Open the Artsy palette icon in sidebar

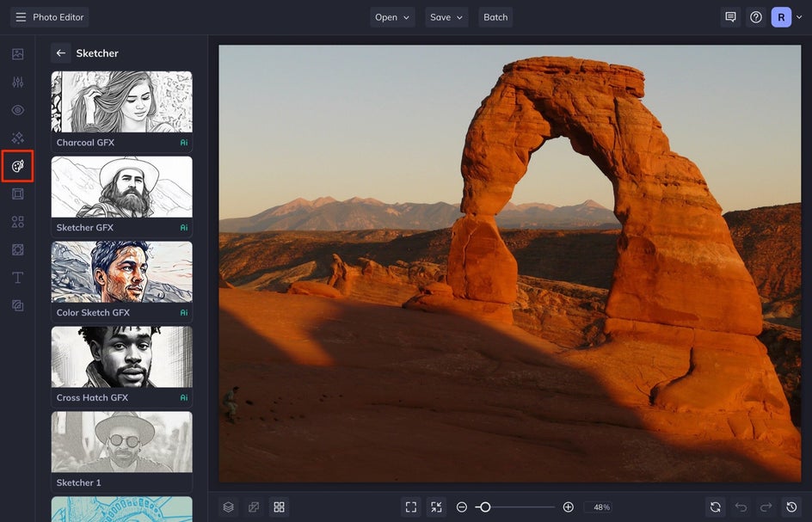[x=17, y=166]
